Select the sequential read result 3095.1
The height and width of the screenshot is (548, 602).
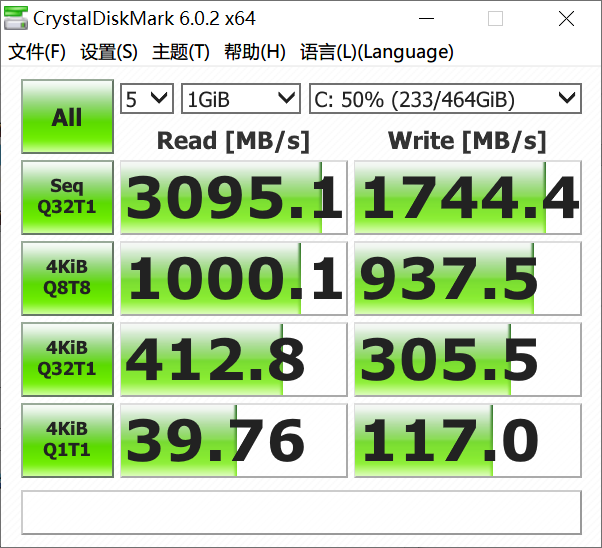[233, 198]
